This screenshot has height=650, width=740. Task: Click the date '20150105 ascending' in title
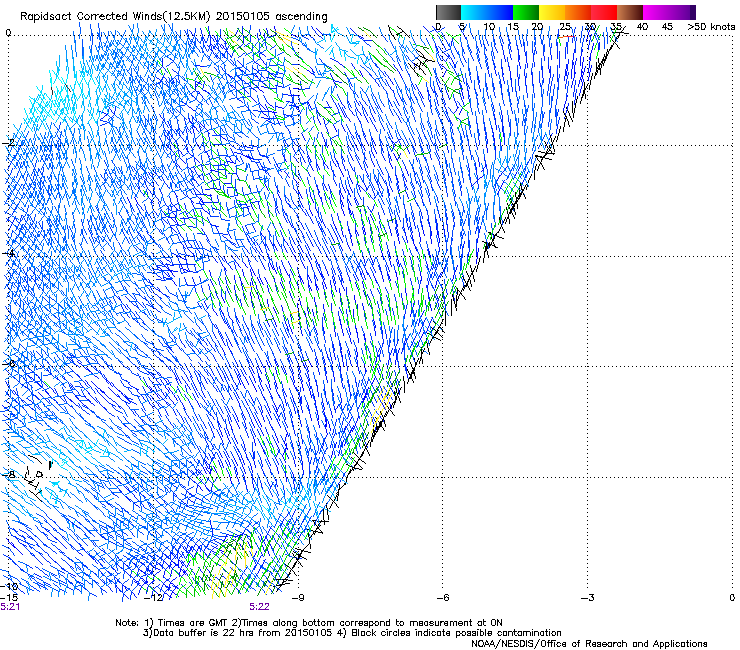point(271,17)
